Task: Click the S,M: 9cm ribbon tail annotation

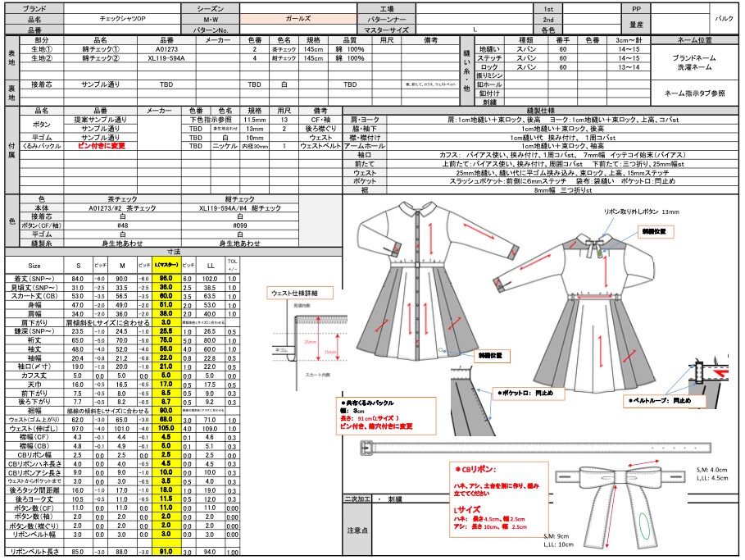Action: 556,536
